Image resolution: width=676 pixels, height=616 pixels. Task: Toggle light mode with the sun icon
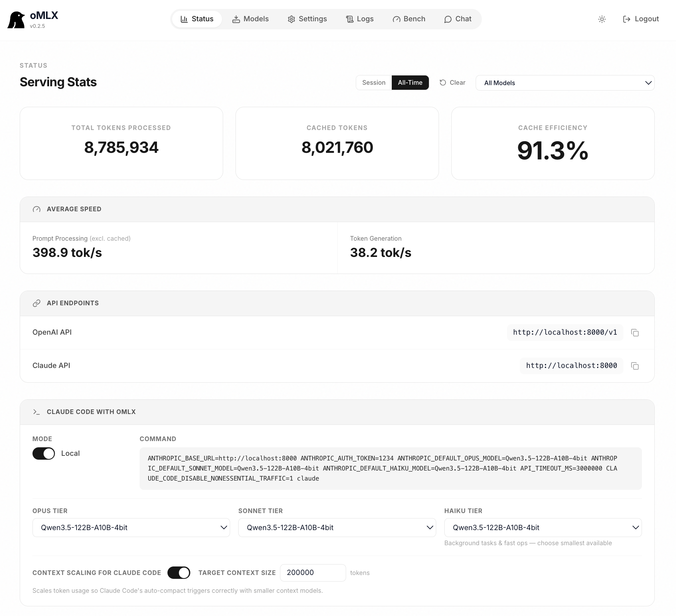pyautogui.click(x=602, y=19)
